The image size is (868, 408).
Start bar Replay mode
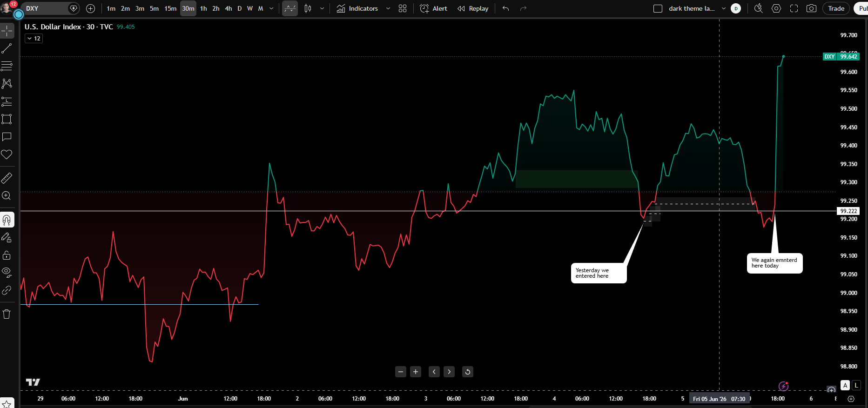tap(473, 8)
